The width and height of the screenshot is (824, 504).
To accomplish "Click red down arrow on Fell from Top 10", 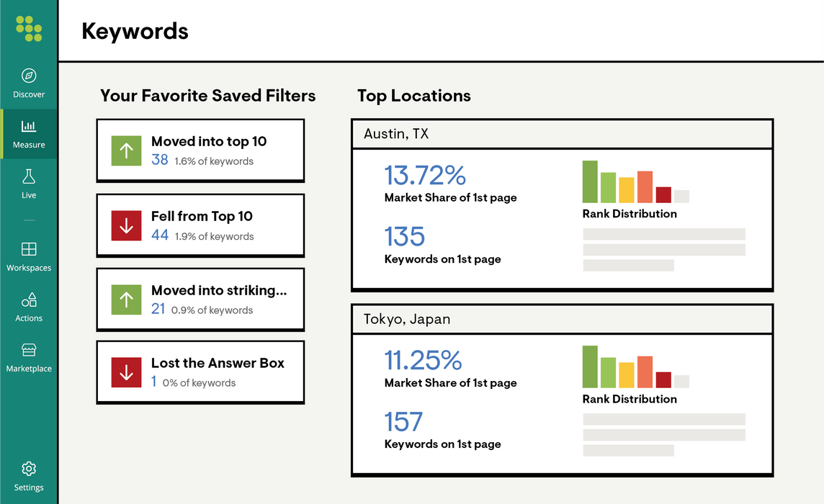I will 126,225.
